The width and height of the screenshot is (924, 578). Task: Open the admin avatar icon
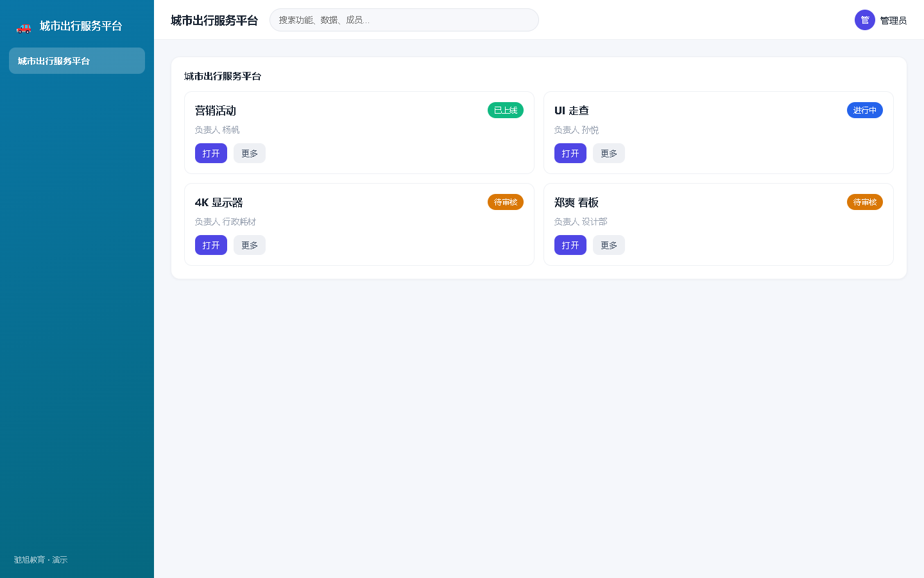point(865,20)
